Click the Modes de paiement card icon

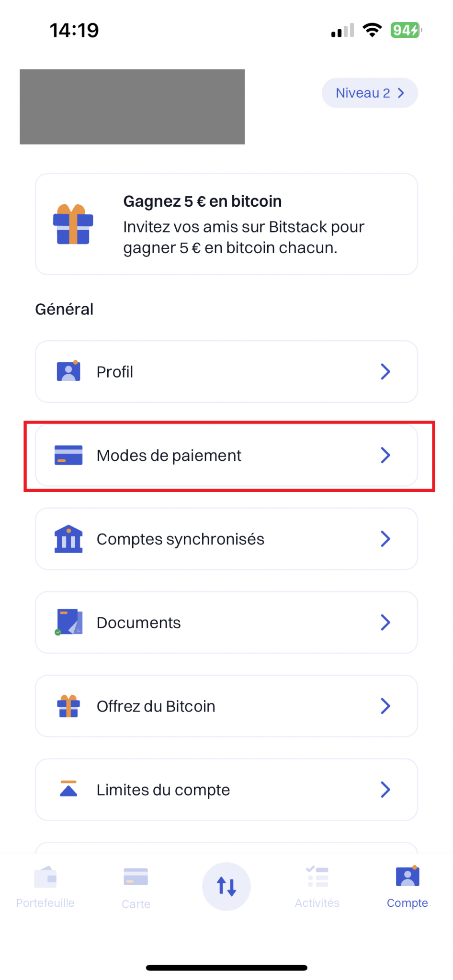tap(68, 455)
